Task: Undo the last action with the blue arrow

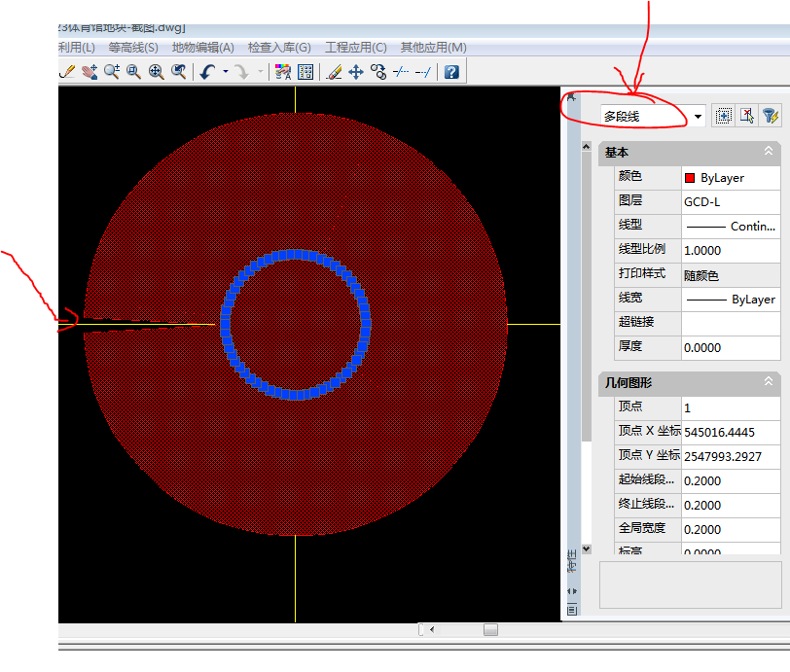Action: (x=207, y=72)
